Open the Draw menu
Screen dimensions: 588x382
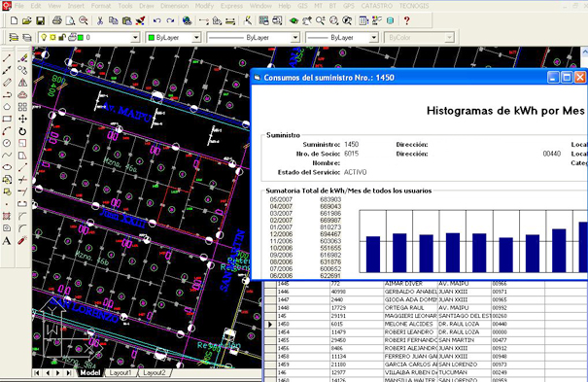tap(147, 6)
